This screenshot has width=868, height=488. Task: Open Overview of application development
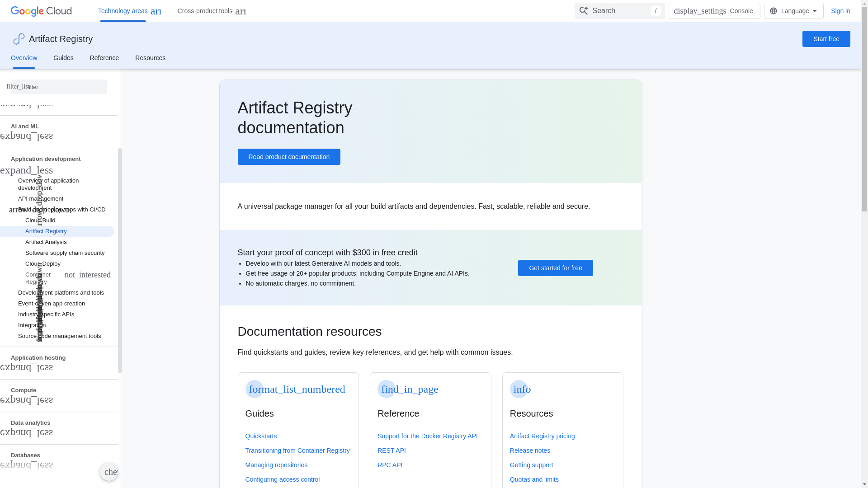coord(48,184)
